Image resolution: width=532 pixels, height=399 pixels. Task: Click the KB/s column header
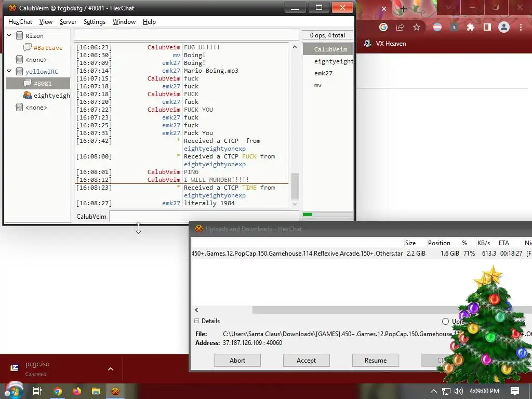484,243
